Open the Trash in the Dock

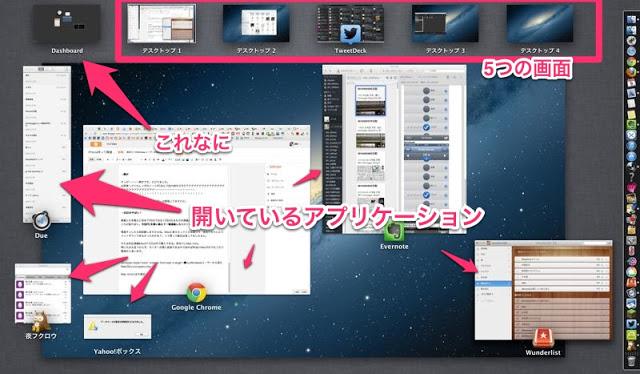pyautogui.click(x=631, y=361)
